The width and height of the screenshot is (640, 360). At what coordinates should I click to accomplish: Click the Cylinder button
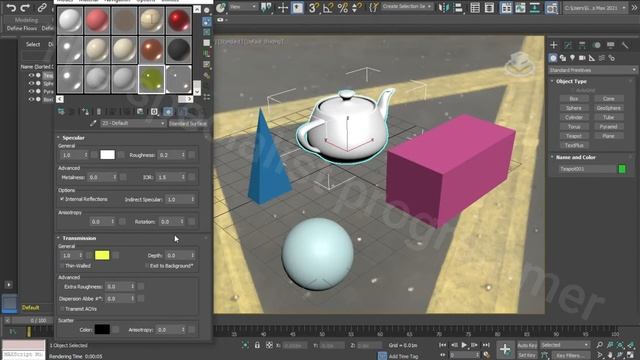click(573, 118)
